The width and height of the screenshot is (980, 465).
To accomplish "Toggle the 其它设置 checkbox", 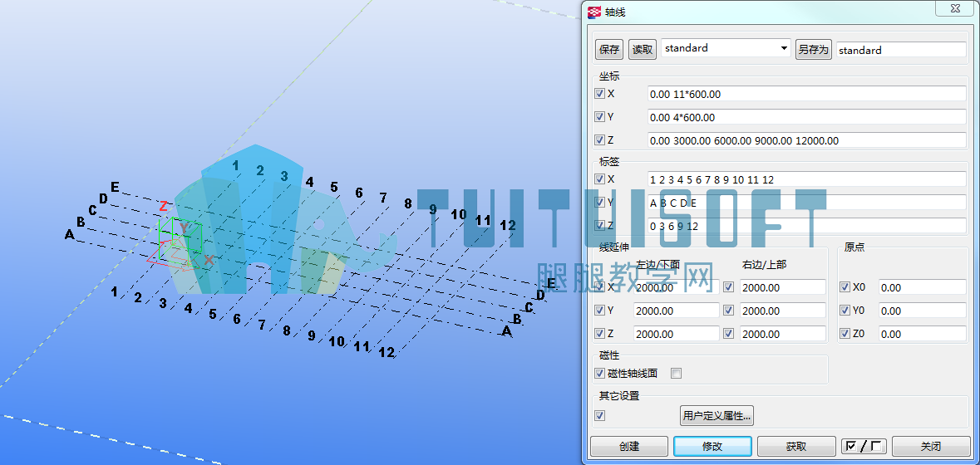I will pos(600,415).
